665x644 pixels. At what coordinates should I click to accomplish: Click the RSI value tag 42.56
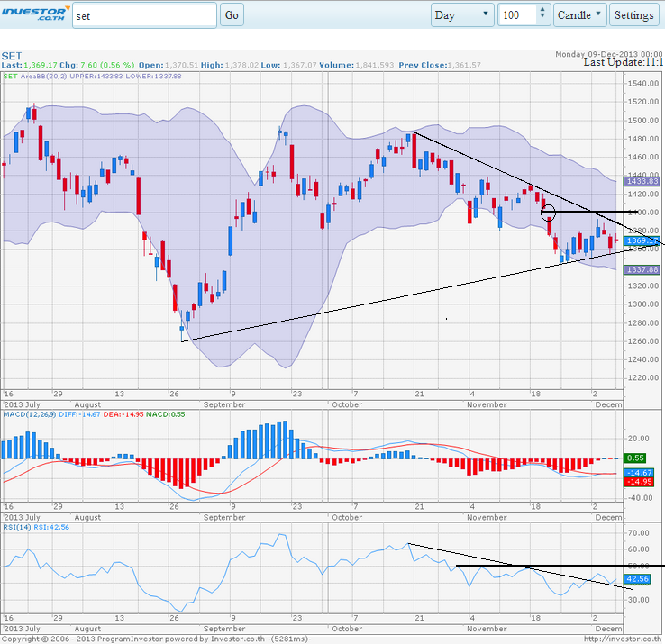point(638,578)
